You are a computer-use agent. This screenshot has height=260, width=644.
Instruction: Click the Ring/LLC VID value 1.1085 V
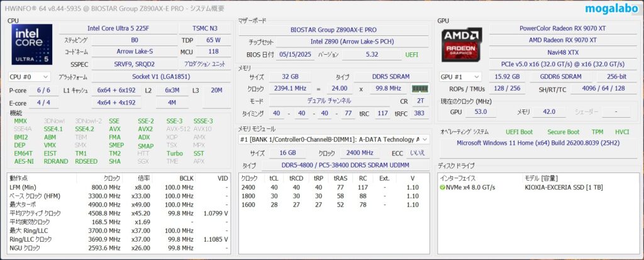[x=215, y=239]
